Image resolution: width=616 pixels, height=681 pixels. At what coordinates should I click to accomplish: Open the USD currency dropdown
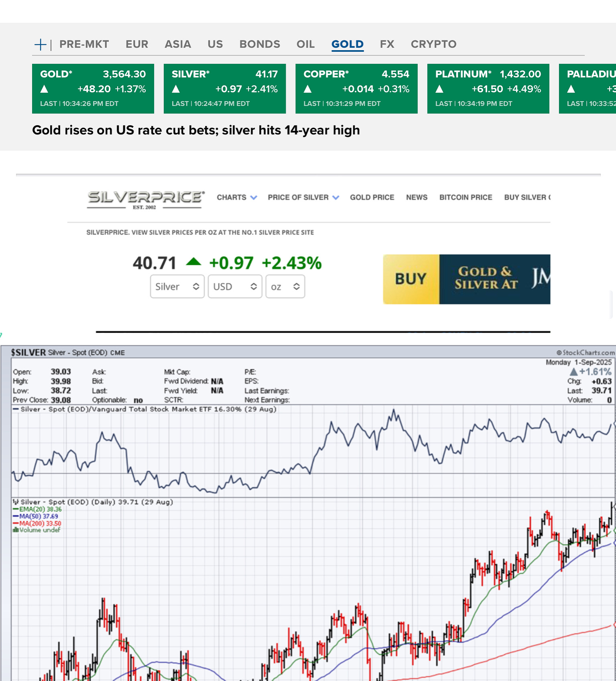click(x=235, y=287)
